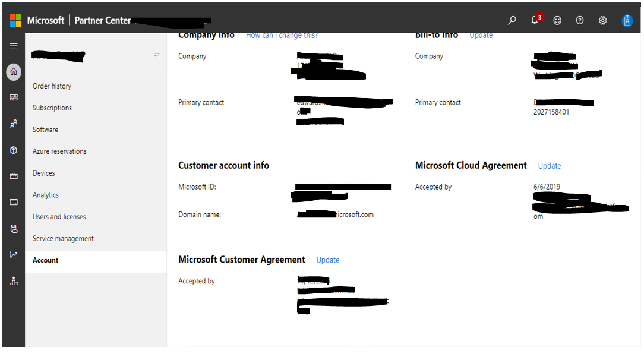Open the notifications bell showing 3 alerts

click(534, 20)
